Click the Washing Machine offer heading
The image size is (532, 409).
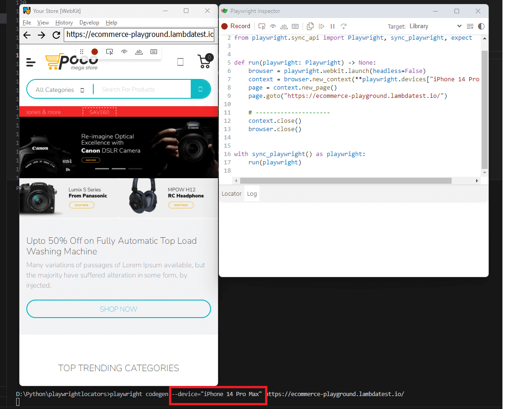click(112, 246)
